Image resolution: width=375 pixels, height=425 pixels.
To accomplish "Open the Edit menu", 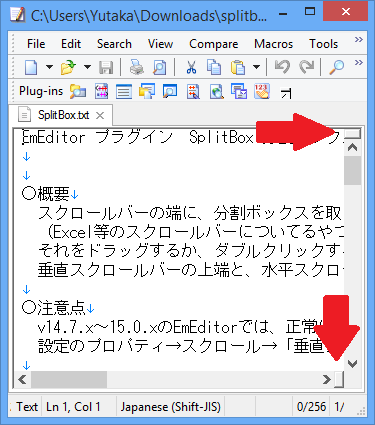I will click(x=71, y=44).
